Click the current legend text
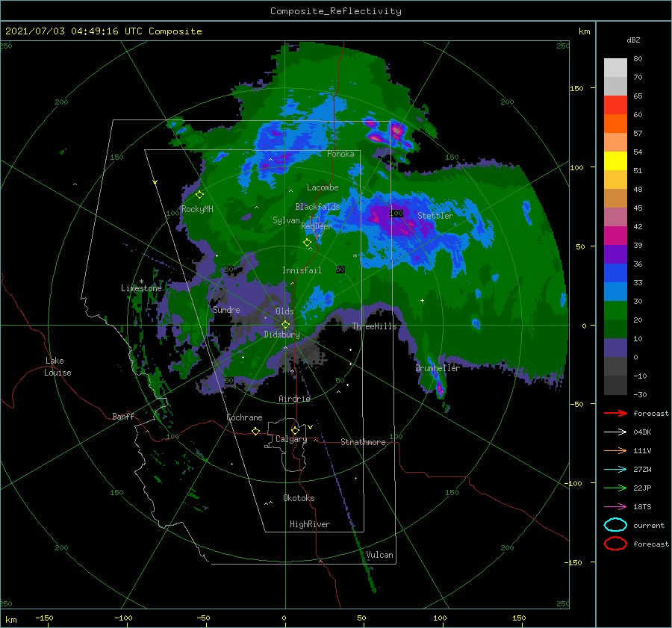Screen dimensions: 672x628 [x=648, y=525]
